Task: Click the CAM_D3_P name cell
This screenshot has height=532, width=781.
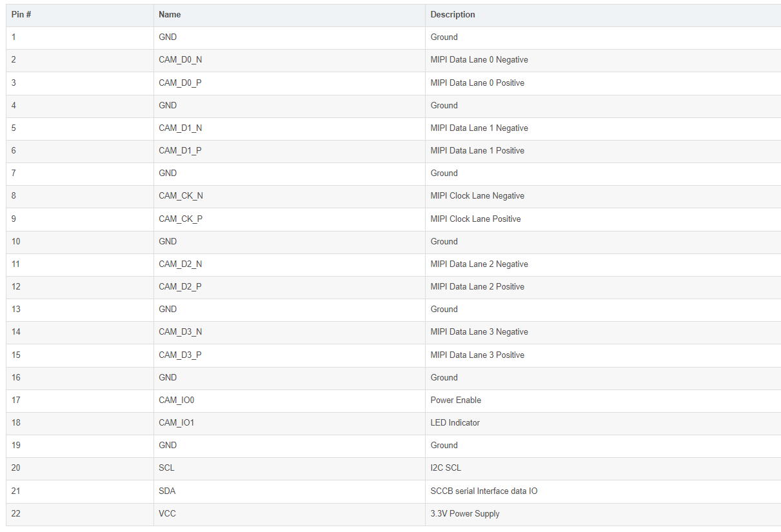Action: pos(180,355)
